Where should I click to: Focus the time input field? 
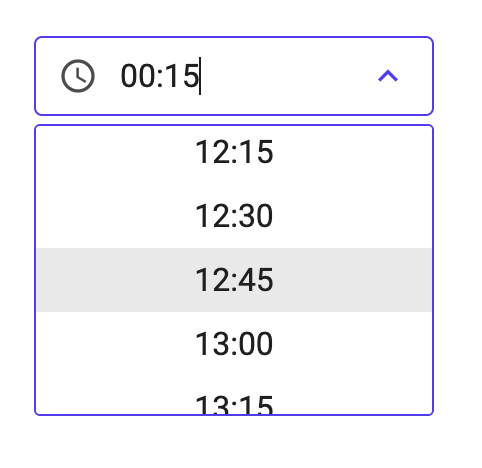click(x=234, y=76)
